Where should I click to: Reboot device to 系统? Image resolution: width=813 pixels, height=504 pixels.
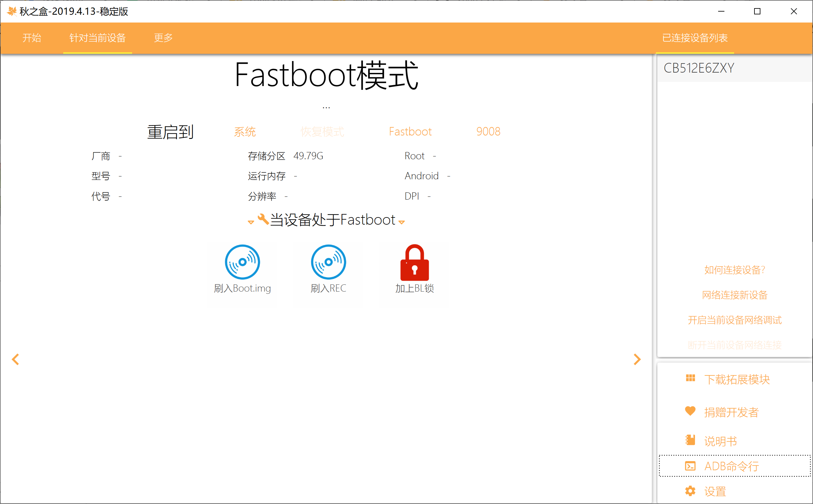tap(245, 132)
